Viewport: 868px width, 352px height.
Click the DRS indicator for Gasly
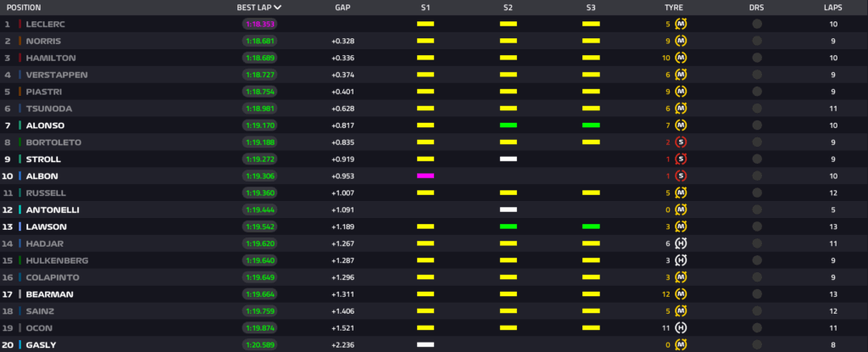pos(756,344)
